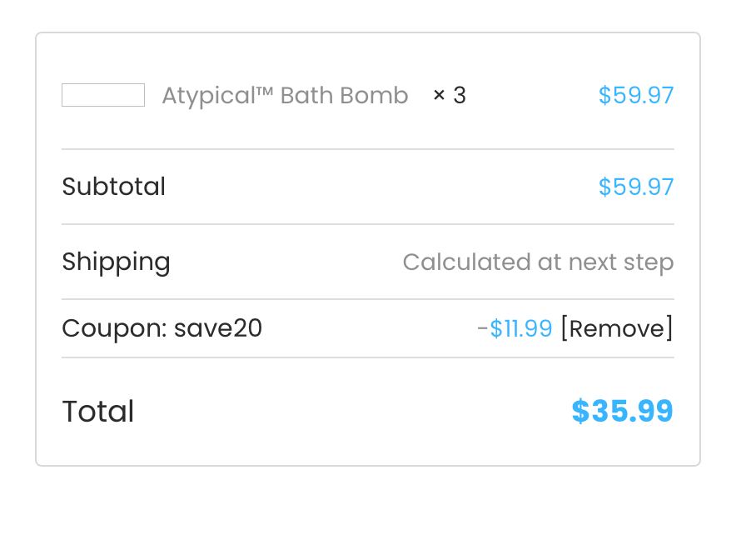
Task: Click the minus sign before $11.99
Action: [482, 329]
